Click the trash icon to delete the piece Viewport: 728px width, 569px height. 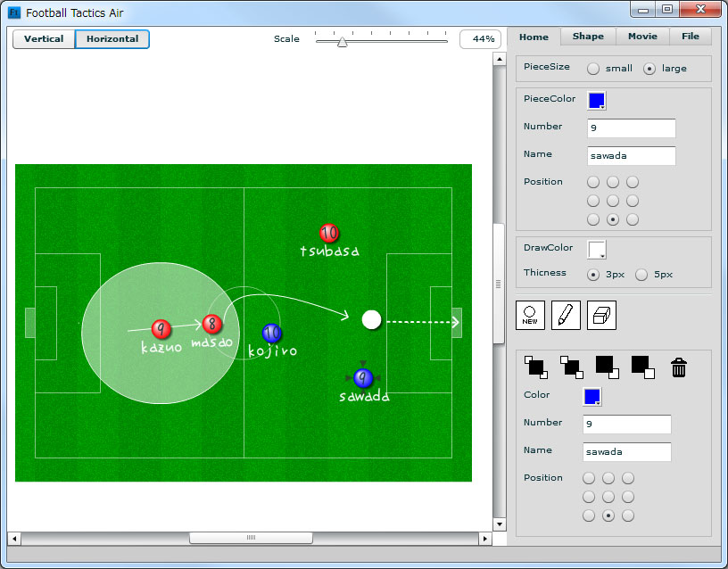pyautogui.click(x=678, y=367)
